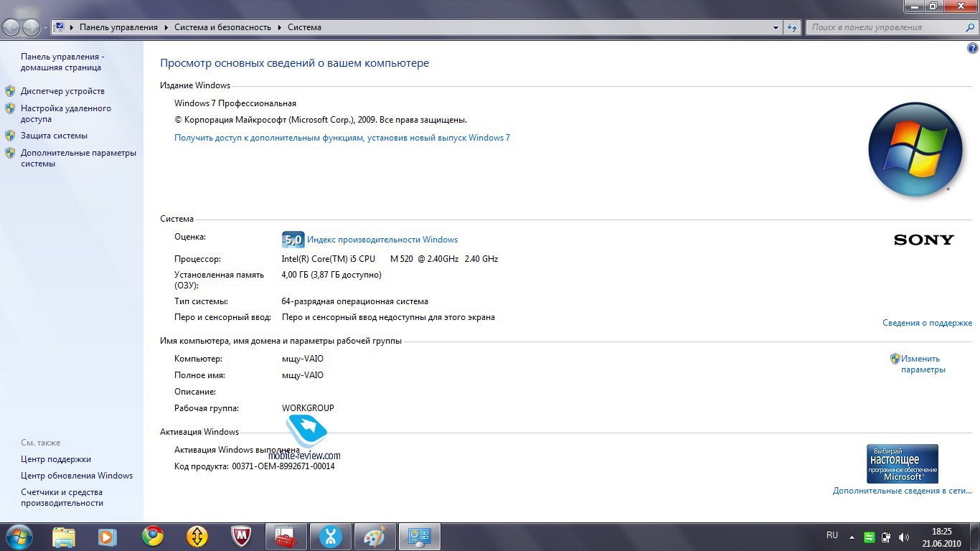Open 'Настройка удаленного доступа' link
The width and height of the screenshot is (980, 551).
[66, 113]
